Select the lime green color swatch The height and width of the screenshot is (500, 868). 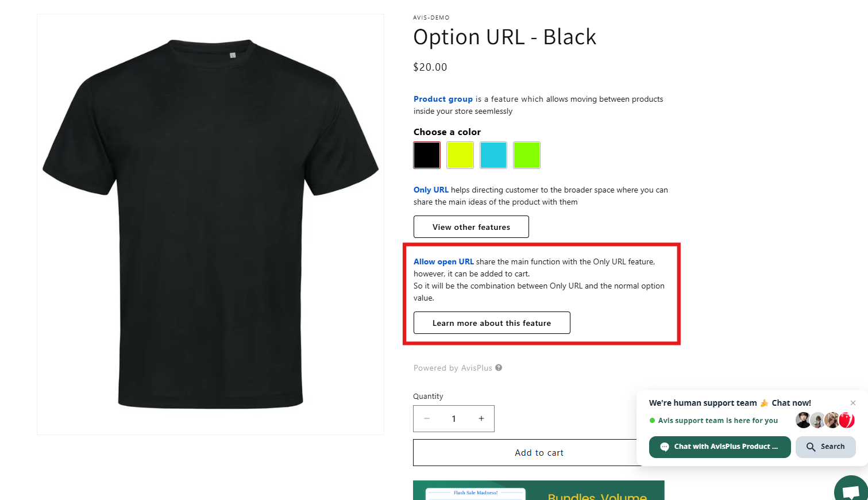527,155
